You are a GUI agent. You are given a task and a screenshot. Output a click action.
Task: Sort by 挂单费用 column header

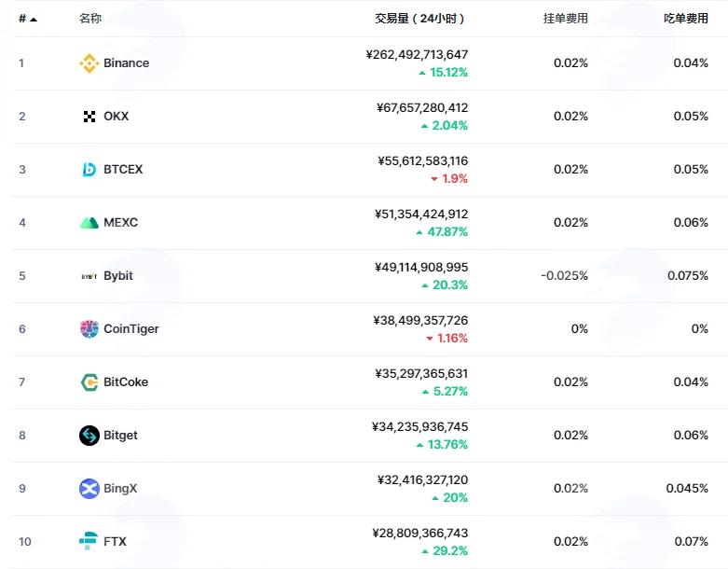pyautogui.click(x=566, y=18)
